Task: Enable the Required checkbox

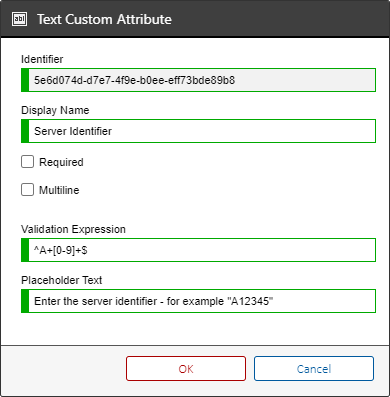Action: 27,162
